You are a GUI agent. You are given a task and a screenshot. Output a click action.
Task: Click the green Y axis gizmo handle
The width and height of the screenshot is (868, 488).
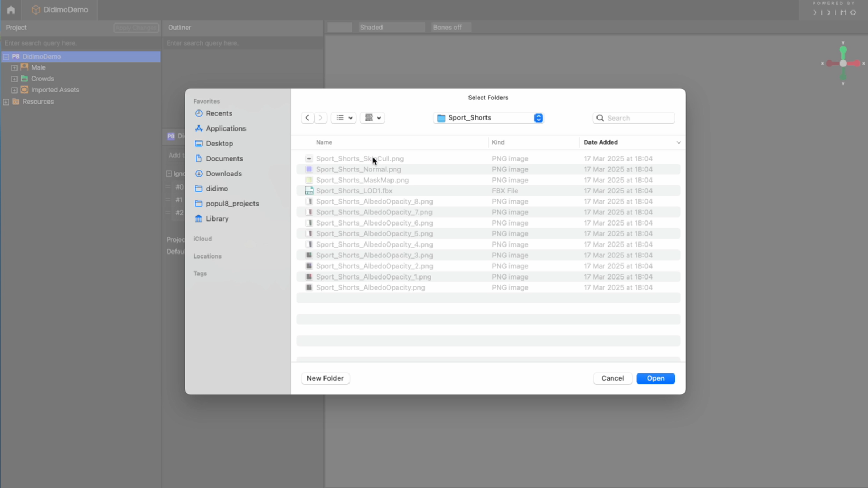point(843,50)
